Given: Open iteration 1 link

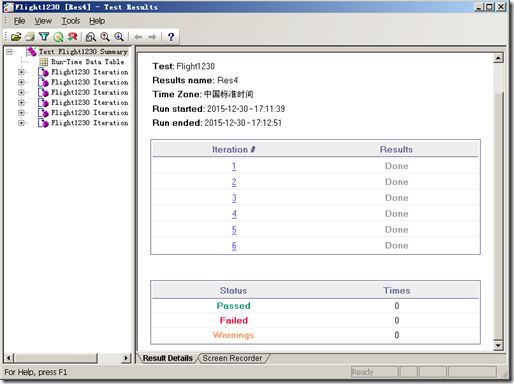Looking at the screenshot, I should (x=234, y=166).
